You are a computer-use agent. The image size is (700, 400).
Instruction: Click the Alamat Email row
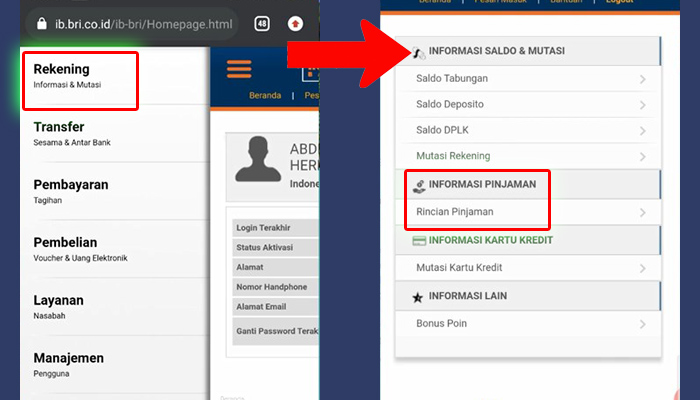[x=275, y=306]
